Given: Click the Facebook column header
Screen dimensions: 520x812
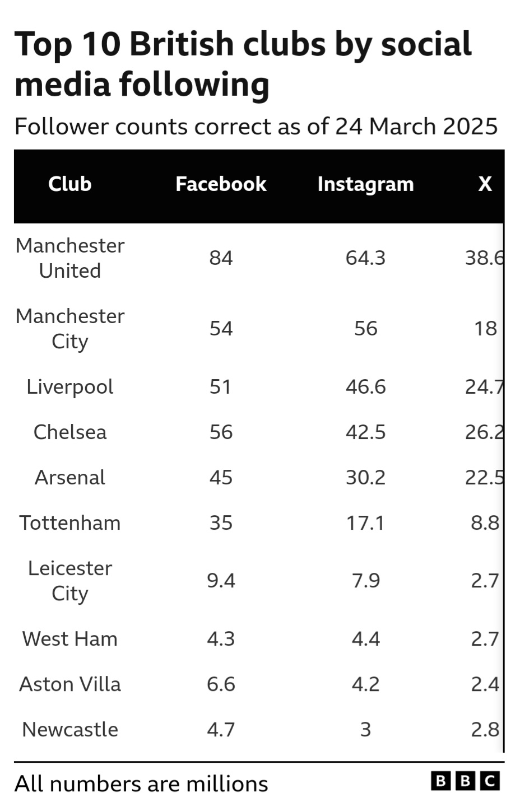Looking at the screenshot, I should pyautogui.click(x=221, y=184).
